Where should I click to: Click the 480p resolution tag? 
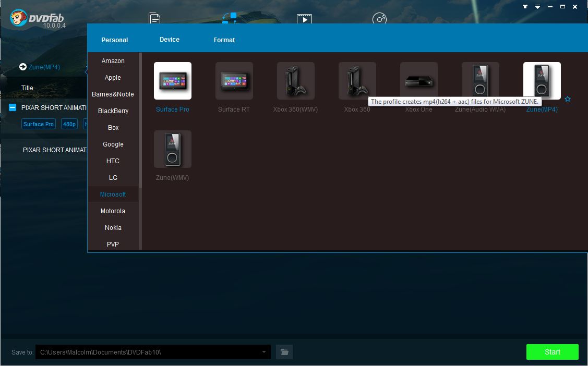[69, 124]
